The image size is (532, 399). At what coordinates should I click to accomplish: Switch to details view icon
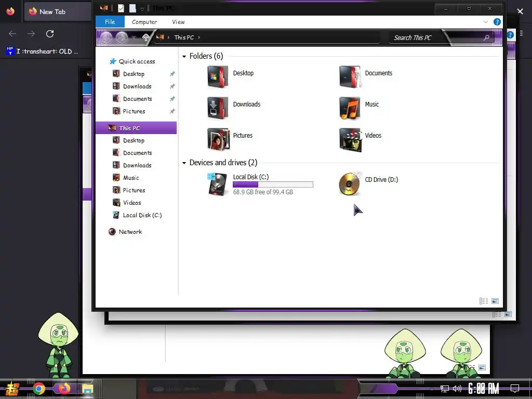pos(484,301)
